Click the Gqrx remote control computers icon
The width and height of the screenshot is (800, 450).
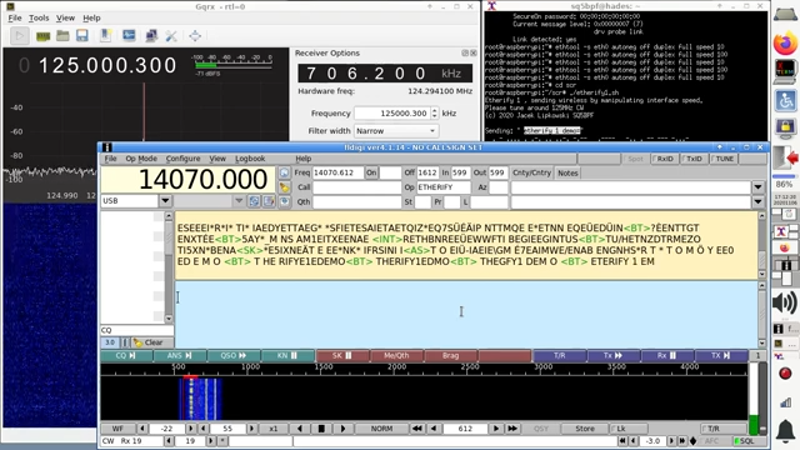click(x=151, y=35)
